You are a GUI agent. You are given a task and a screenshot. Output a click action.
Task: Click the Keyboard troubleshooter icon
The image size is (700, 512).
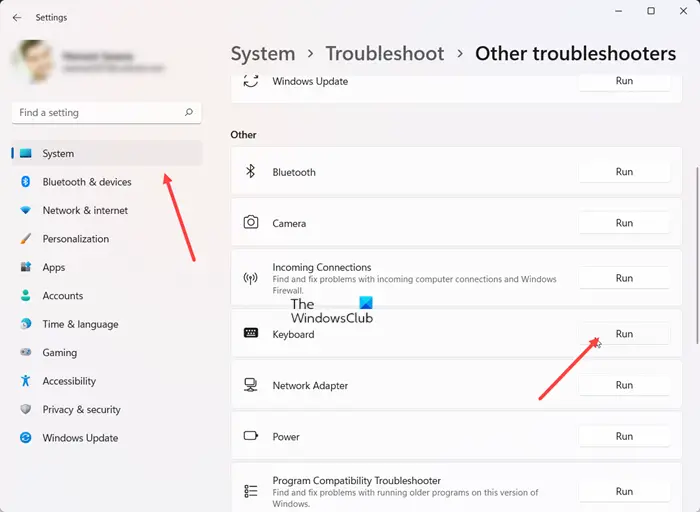click(x=250, y=333)
